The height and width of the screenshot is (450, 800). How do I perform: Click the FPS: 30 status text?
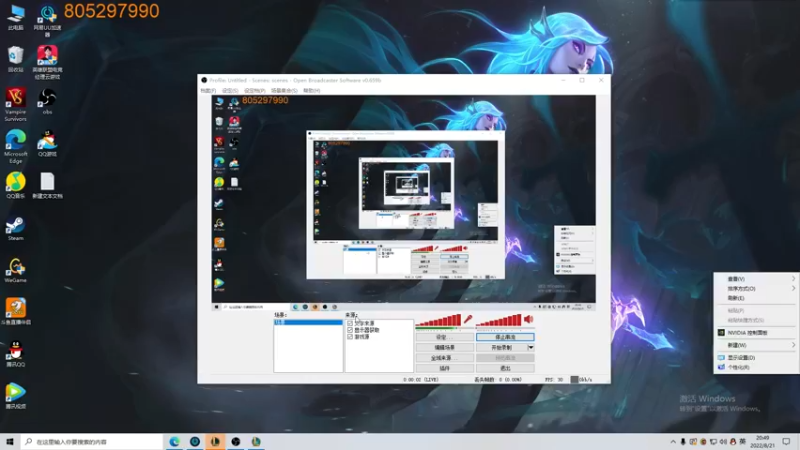(554, 380)
